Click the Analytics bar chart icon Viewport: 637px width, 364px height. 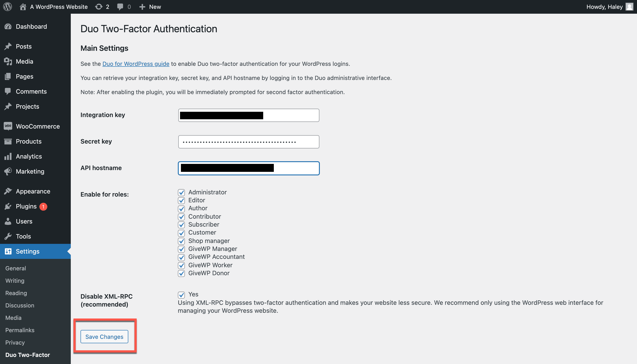tap(8, 156)
